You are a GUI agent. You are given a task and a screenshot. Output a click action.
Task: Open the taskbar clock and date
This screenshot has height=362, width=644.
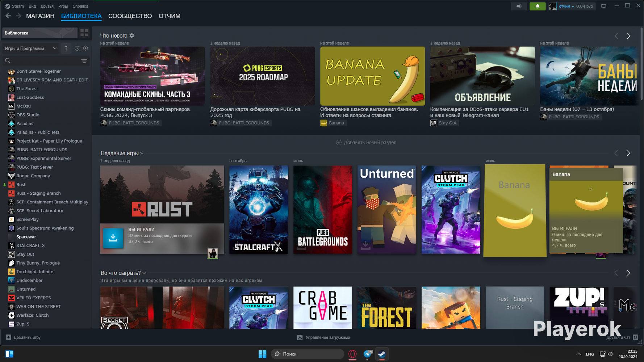628,354
